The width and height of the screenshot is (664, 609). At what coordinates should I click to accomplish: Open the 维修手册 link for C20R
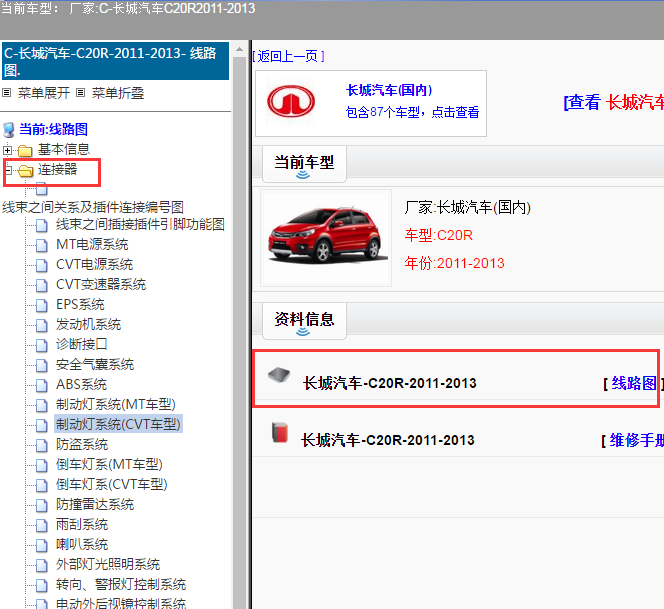[636, 440]
